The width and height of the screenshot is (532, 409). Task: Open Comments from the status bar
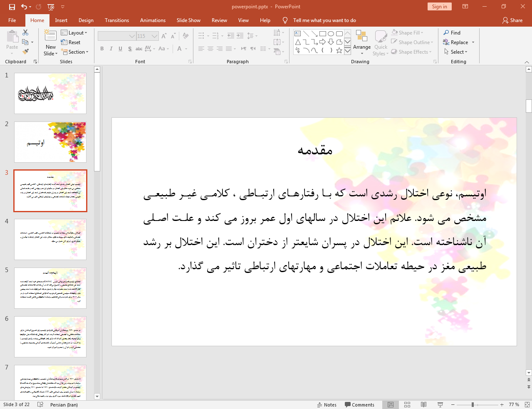point(360,404)
